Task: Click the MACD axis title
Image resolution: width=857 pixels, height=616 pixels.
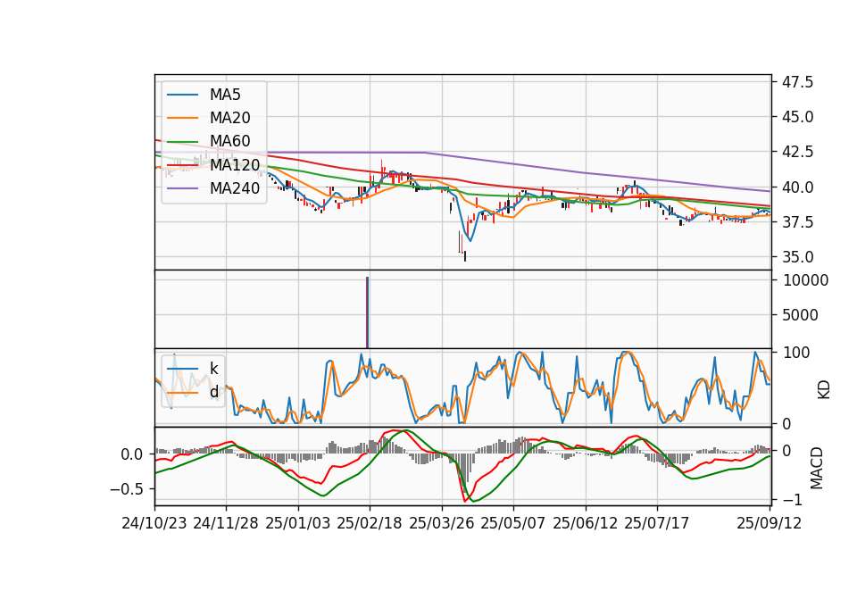Action: tap(816, 468)
